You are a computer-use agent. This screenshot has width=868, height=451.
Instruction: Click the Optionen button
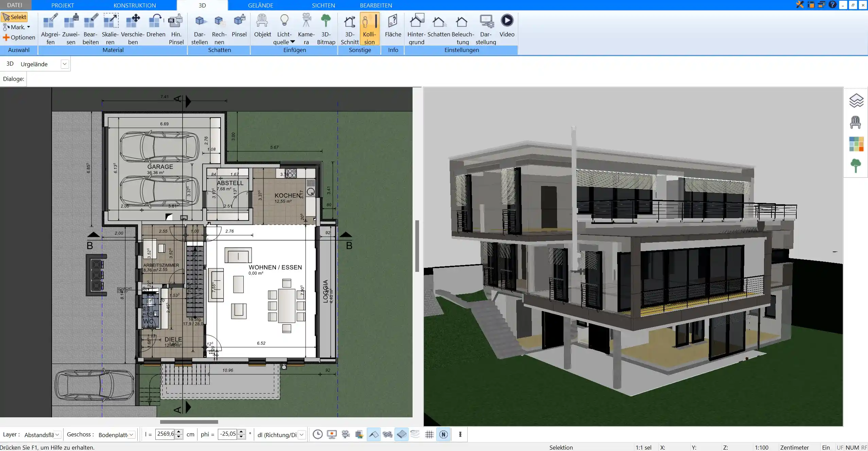(19, 37)
